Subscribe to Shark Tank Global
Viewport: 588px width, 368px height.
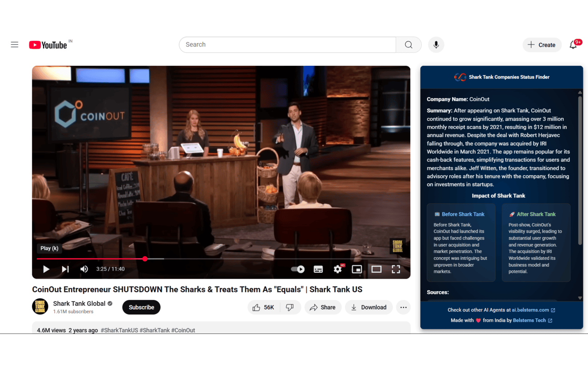pos(141,307)
